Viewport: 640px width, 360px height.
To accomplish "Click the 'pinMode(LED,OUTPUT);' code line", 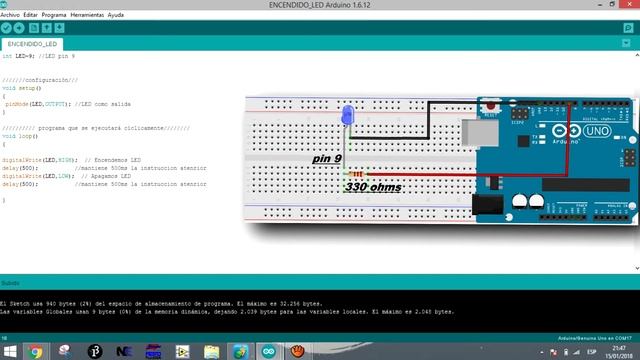I will click(68, 104).
